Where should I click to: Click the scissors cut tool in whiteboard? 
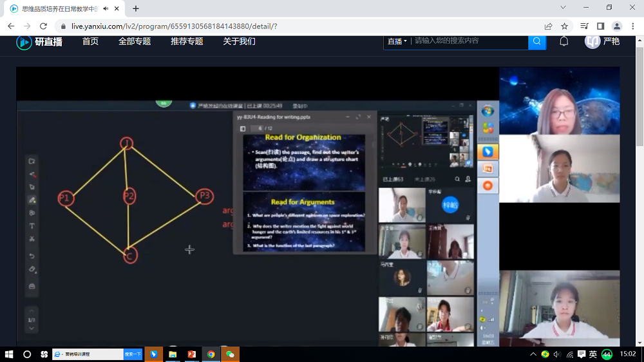tap(32, 239)
